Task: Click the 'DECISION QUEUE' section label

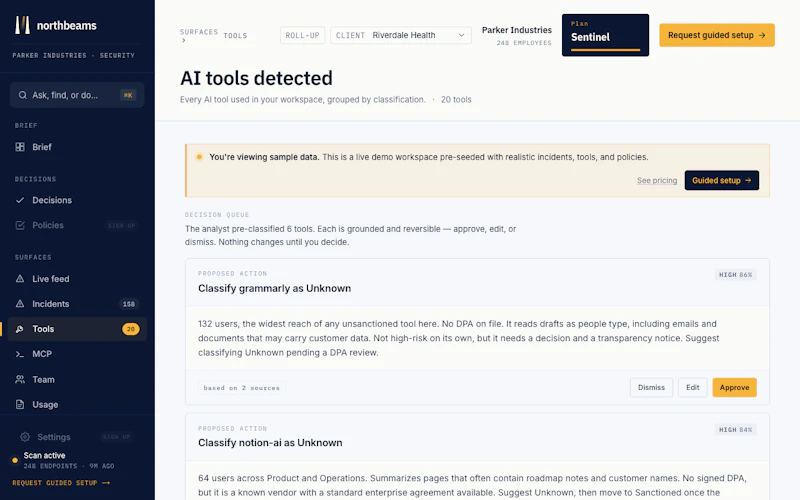Action: coord(217,215)
